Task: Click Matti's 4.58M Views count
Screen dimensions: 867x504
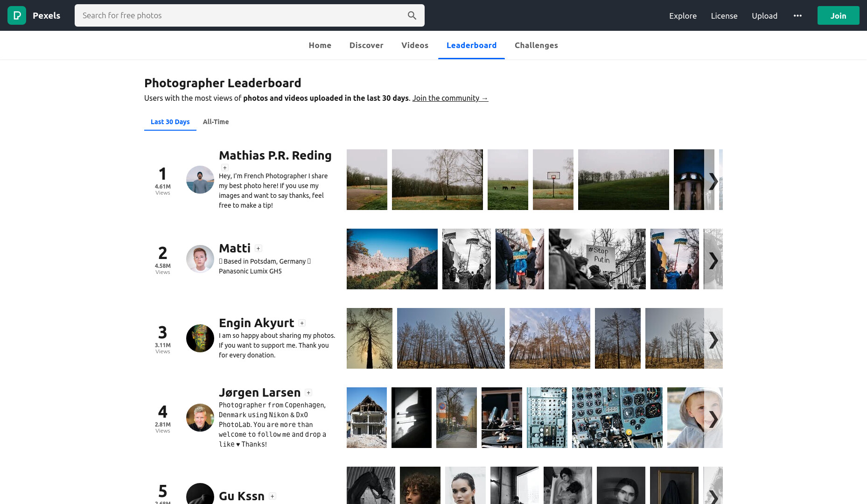Action: [163, 268]
